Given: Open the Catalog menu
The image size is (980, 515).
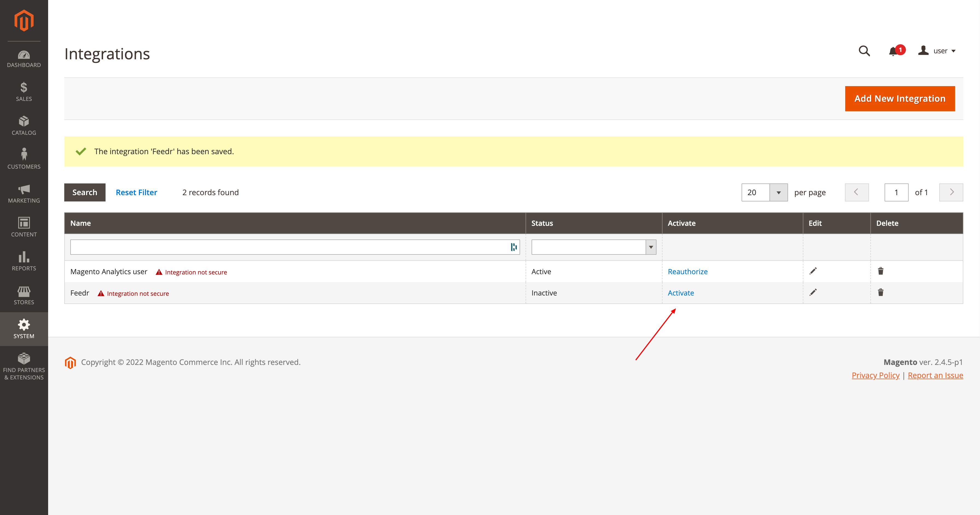Looking at the screenshot, I should coord(24,126).
